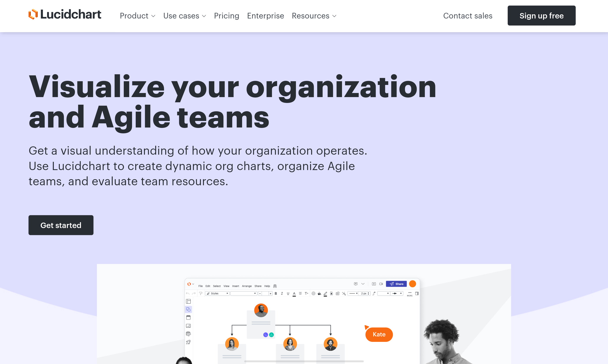Click the MORE toolbar button

coord(410,294)
